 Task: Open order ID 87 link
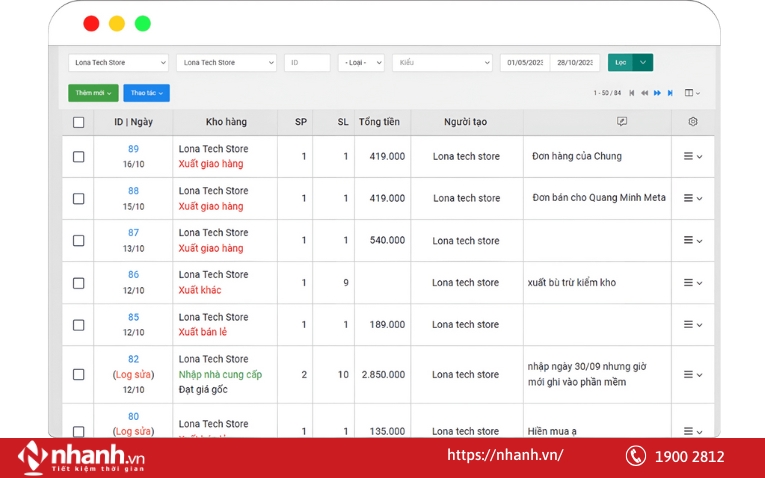pyautogui.click(x=133, y=233)
